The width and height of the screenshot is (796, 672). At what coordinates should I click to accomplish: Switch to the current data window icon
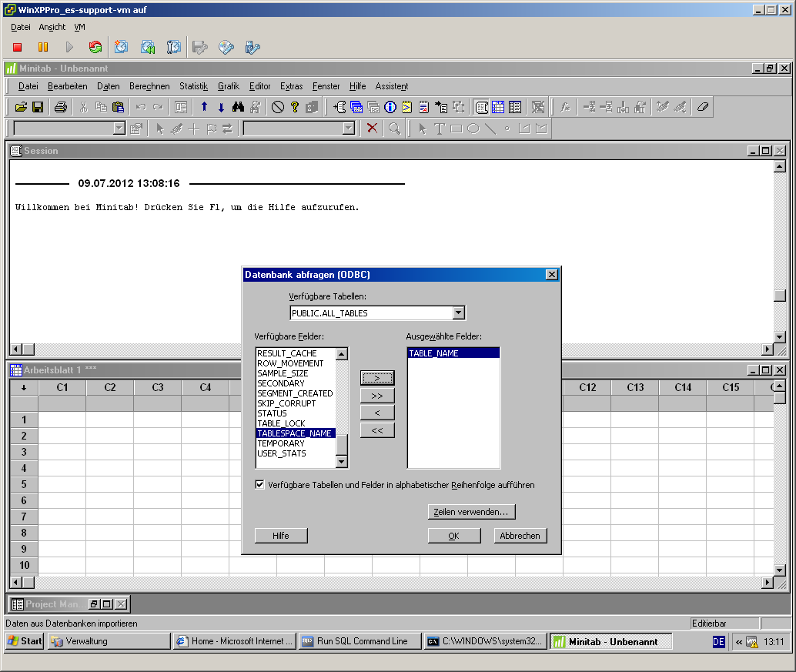(498, 107)
